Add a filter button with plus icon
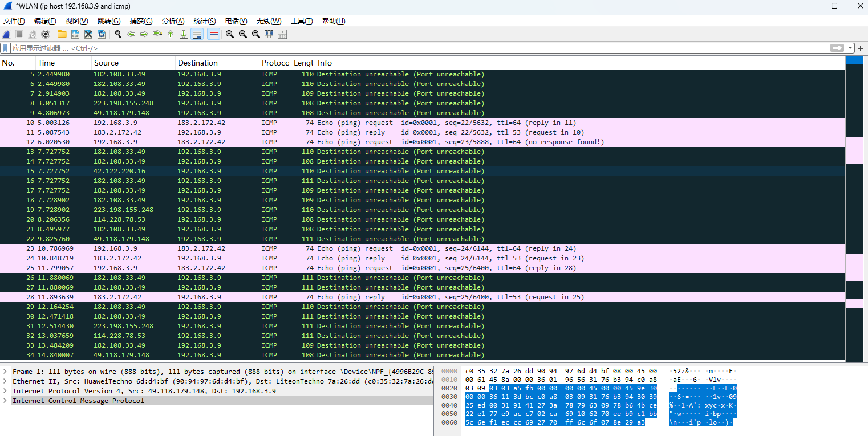 click(x=861, y=48)
